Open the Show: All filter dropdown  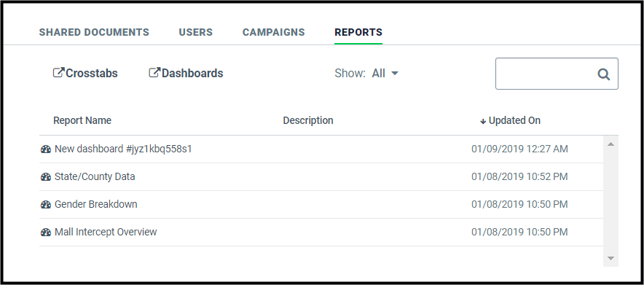(x=385, y=74)
